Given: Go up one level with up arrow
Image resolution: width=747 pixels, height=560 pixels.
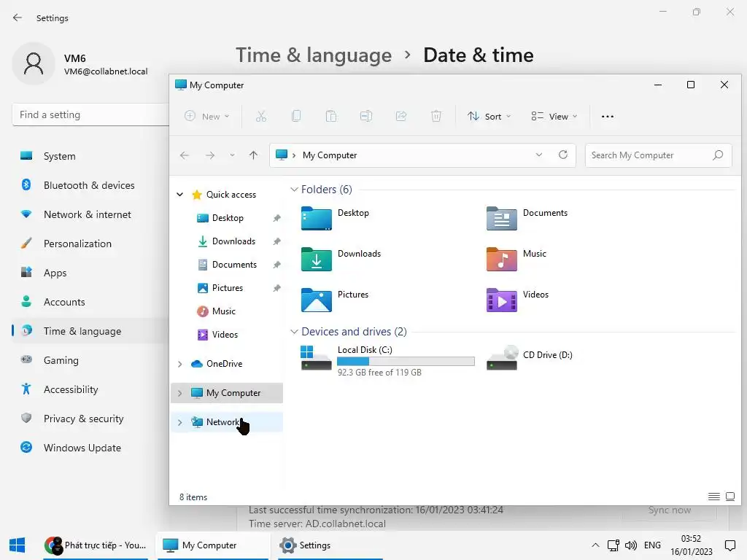Looking at the screenshot, I should (253, 155).
